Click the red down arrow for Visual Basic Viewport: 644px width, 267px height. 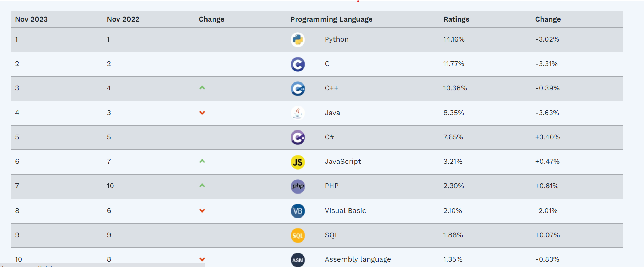click(202, 211)
